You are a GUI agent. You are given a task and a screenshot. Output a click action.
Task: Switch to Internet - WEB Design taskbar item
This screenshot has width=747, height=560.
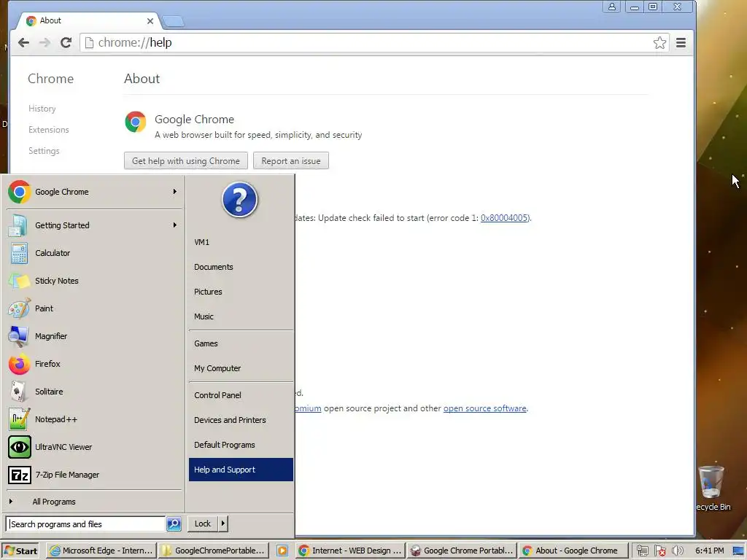(350, 551)
